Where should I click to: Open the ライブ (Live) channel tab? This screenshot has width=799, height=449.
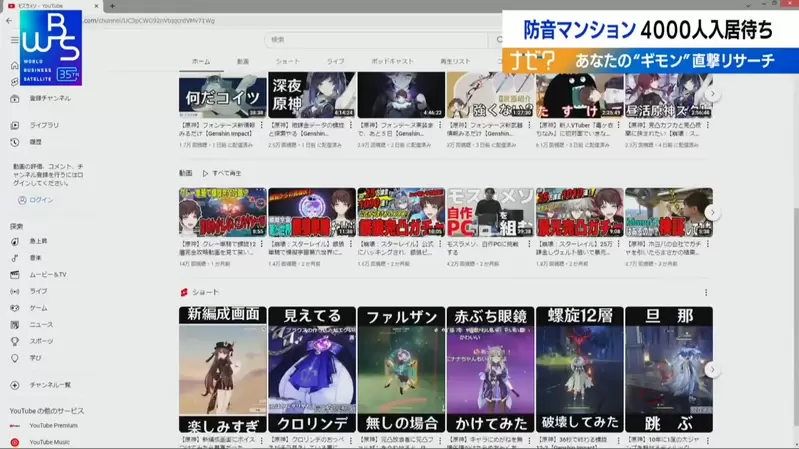coord(336,61)
